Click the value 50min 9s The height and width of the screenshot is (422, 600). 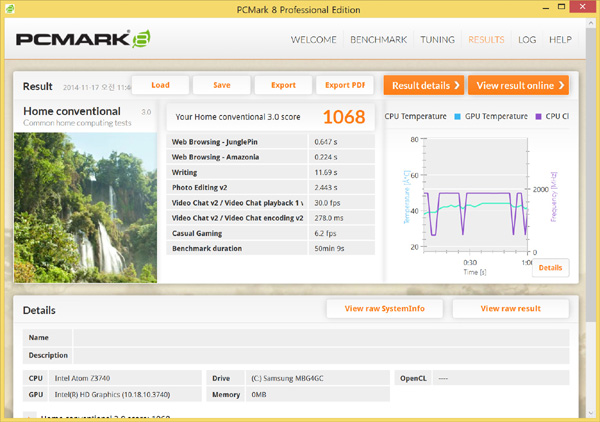329,249
